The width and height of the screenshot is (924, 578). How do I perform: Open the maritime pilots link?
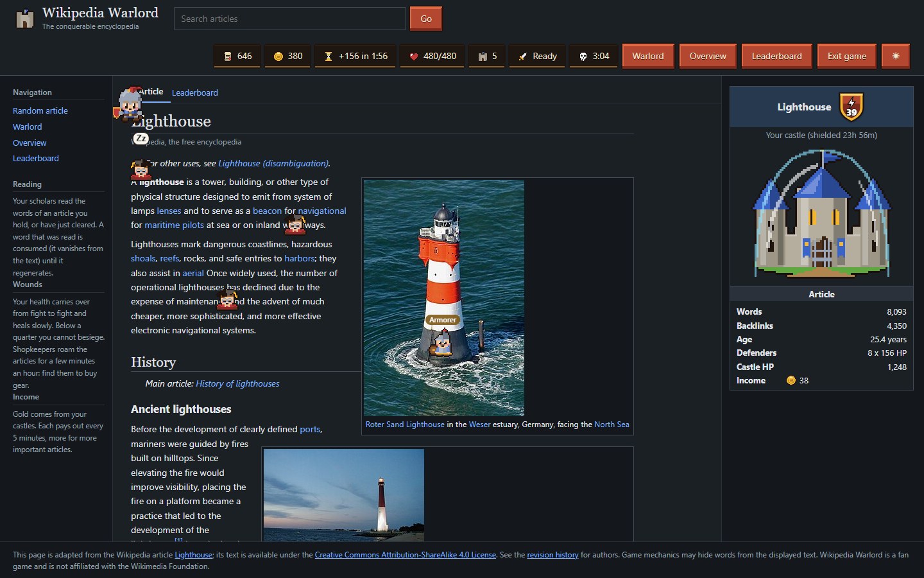pyautogui.click(x=174, y=225)
